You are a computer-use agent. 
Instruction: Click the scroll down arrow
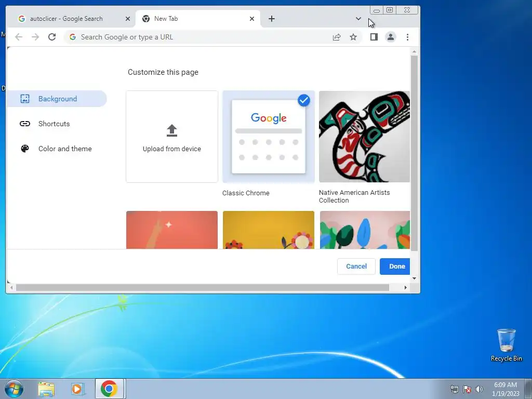414,278
